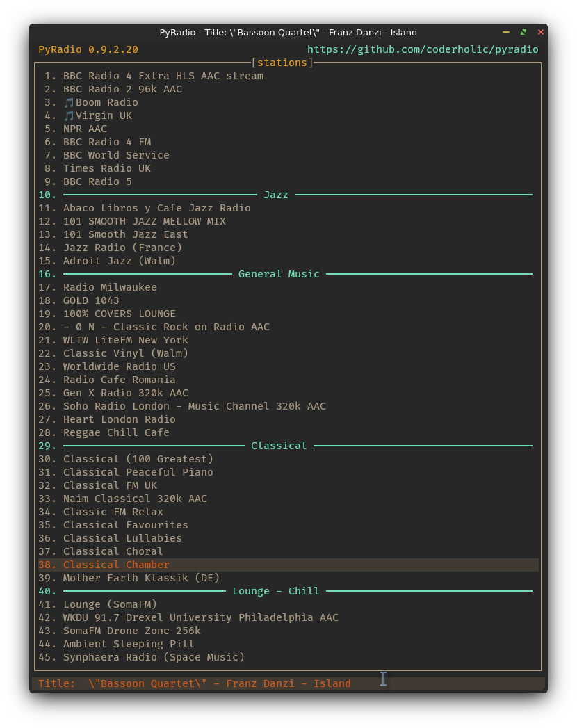Image resolution: width=577 pixels, height=728 pixels.
Task: Click the music note icon beside Virgin UK
Action: pos(69,116)
